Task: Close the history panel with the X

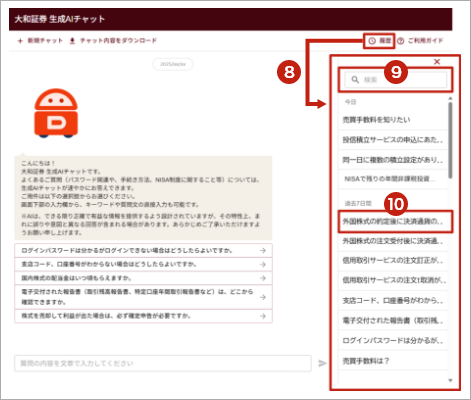Action: tap(437, 62)
